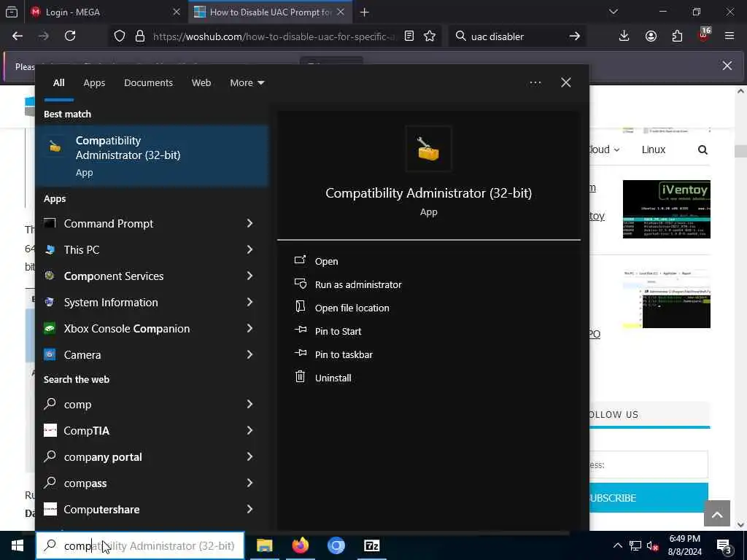Expand details arrow for Component Services
The height and width of the screenshot is (560, 747).
click(249, 276)
